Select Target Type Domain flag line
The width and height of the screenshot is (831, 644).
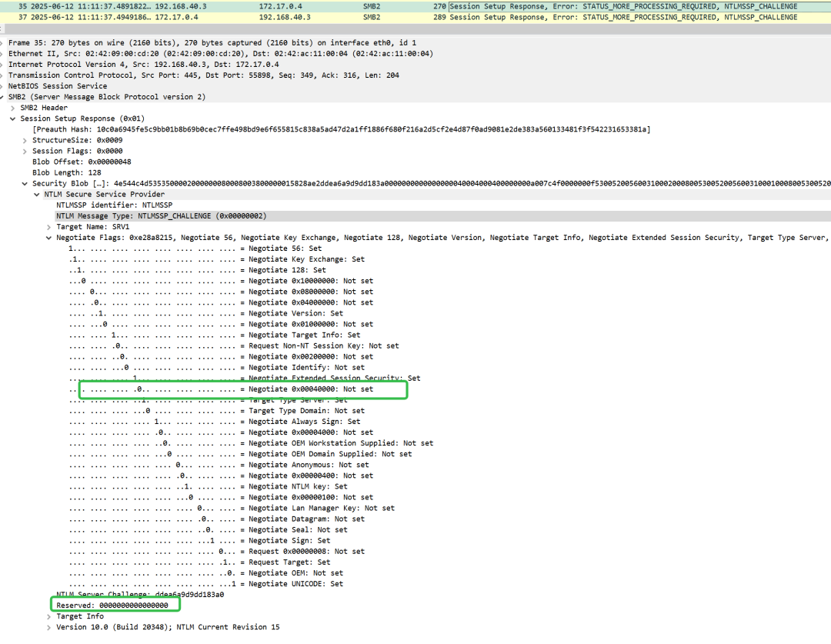(x=217, y=411)
